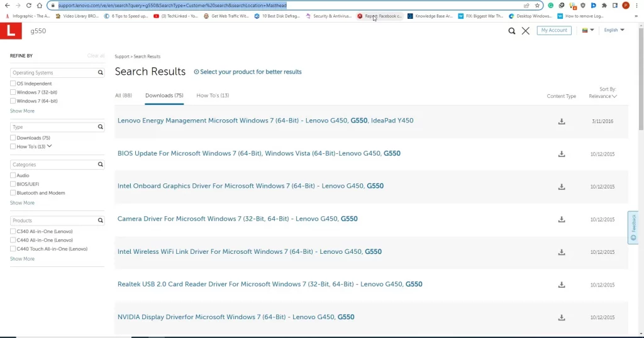Click the share page icon in address bar
644x338 pixels.
click(526, 5)
